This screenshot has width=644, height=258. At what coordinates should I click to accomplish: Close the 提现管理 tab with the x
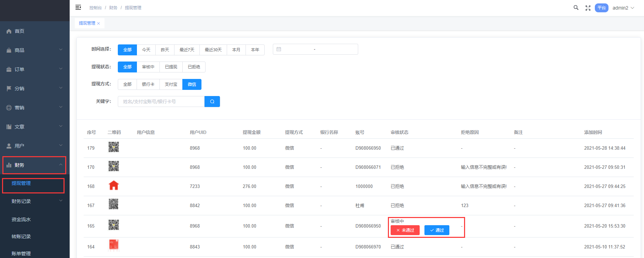pyautogui.click(x=98, y=23)
